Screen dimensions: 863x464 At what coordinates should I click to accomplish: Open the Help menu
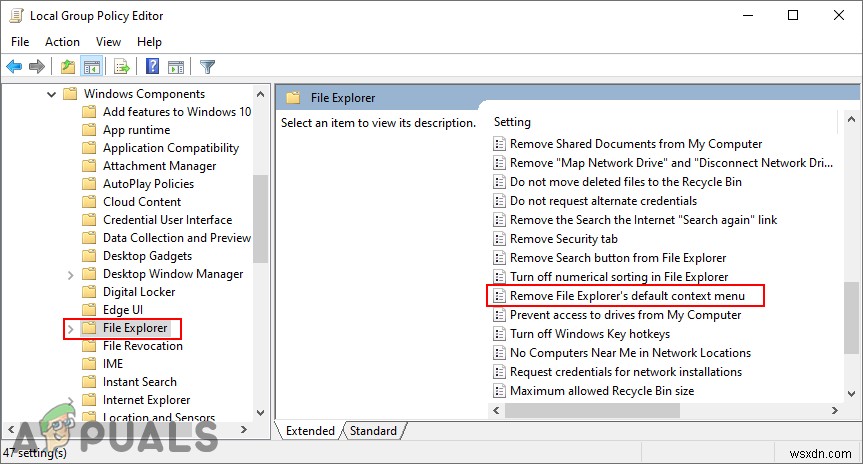pos(149,42)
